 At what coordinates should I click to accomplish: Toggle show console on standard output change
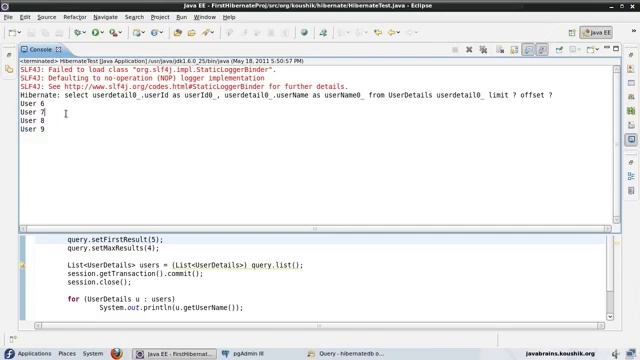pos(528,50)
